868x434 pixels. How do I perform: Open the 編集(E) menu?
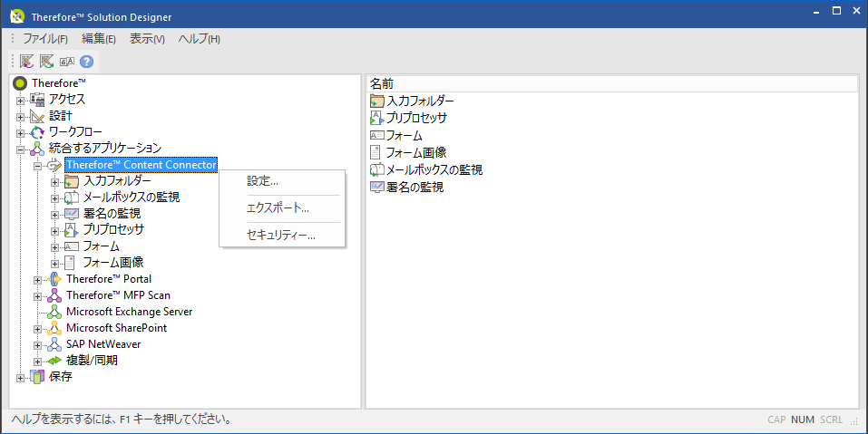pyautogui.click(x=99, y=39)
